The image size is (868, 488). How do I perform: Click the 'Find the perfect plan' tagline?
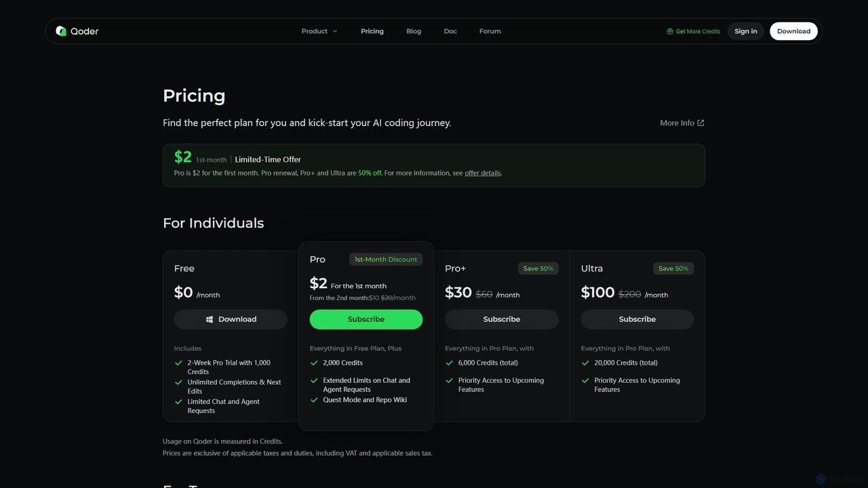307,123
